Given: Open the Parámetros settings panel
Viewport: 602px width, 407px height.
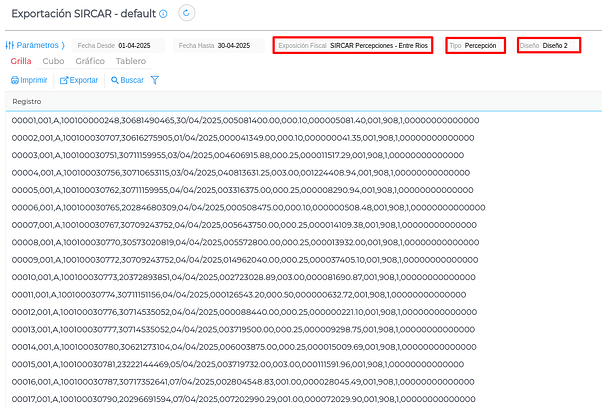Looking at the screenshot, I should tap(34, 45).
